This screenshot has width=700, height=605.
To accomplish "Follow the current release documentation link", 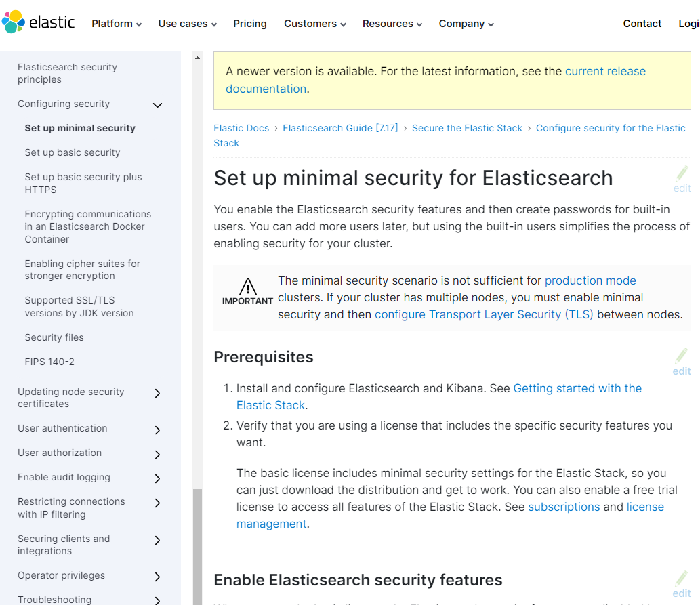I will click(x=605, y=71).
